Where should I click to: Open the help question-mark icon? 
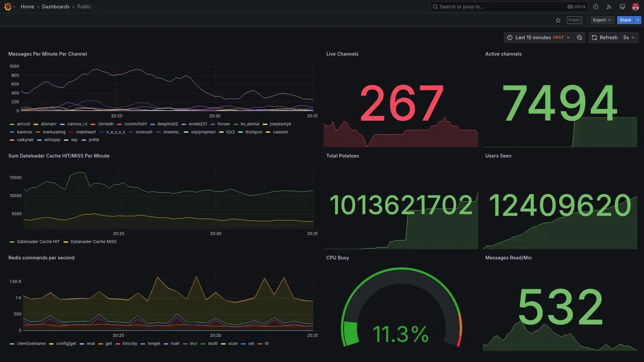[x=596, y=7]
